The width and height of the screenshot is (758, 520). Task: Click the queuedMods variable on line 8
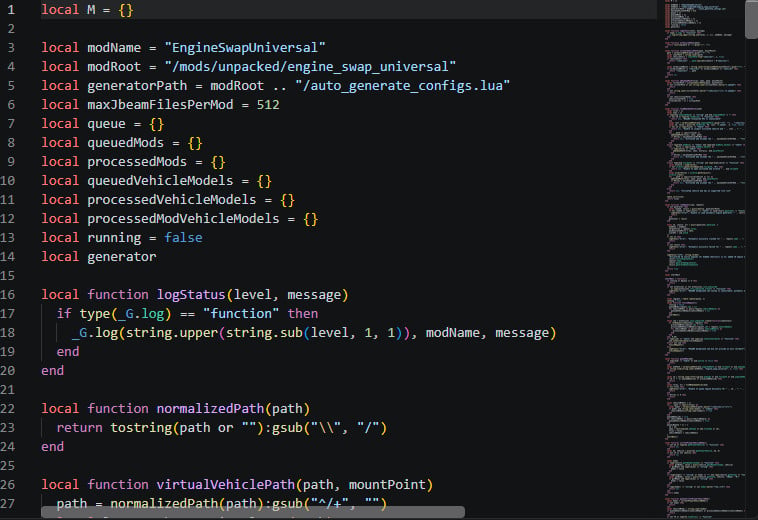pos(125,143)
